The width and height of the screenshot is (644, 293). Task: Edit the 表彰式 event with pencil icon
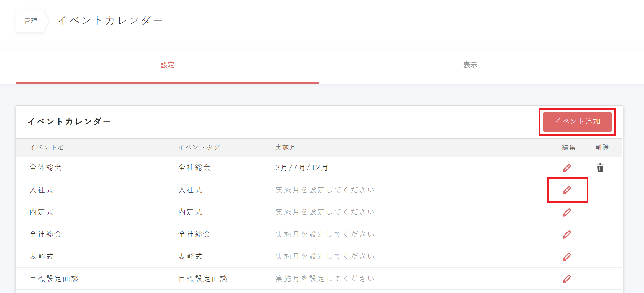(567, 257)
